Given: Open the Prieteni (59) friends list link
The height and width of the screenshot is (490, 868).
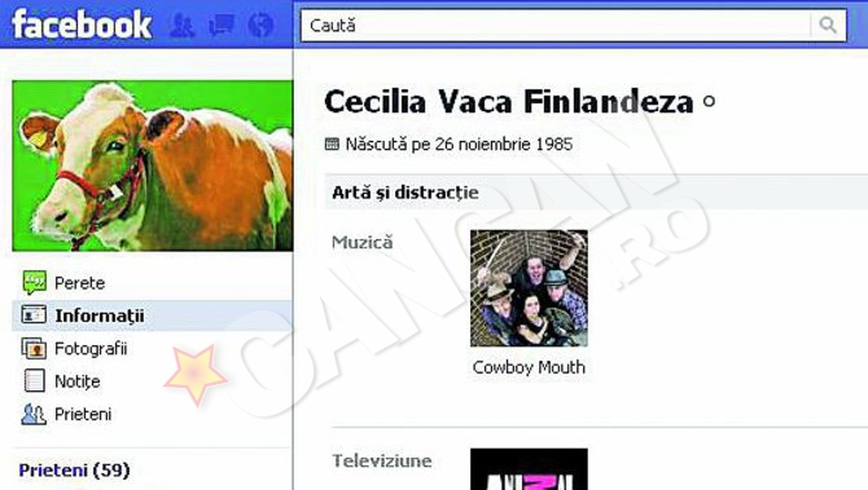Looking at the screenshot, I should pyautogui.click(x=74, y=471).
